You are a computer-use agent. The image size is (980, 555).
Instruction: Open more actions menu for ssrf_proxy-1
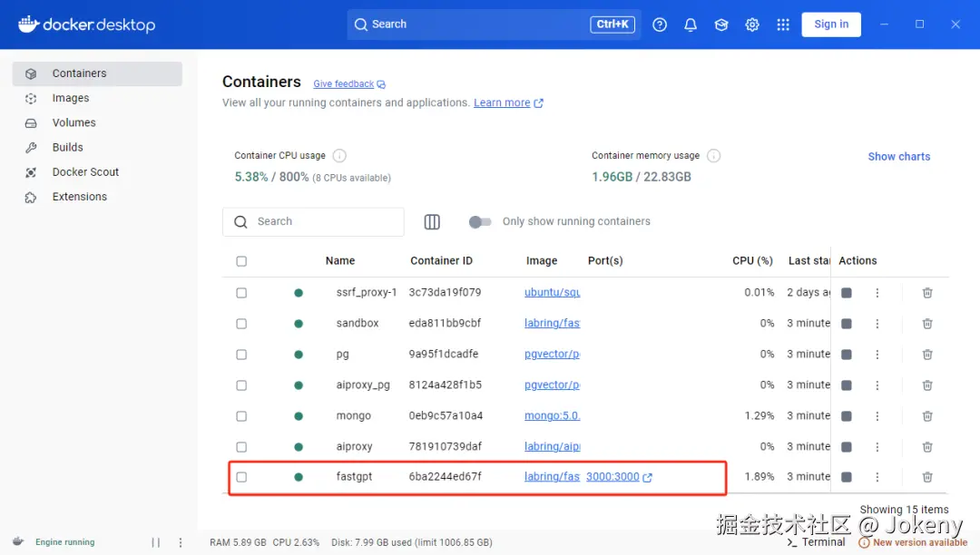click(877, 293)
